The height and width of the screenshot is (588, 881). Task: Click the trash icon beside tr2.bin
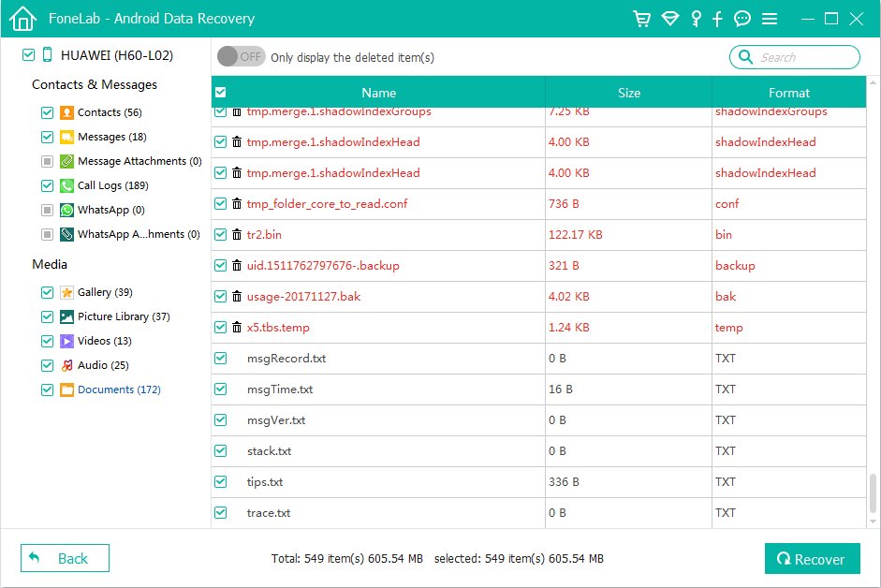[237, 235]
